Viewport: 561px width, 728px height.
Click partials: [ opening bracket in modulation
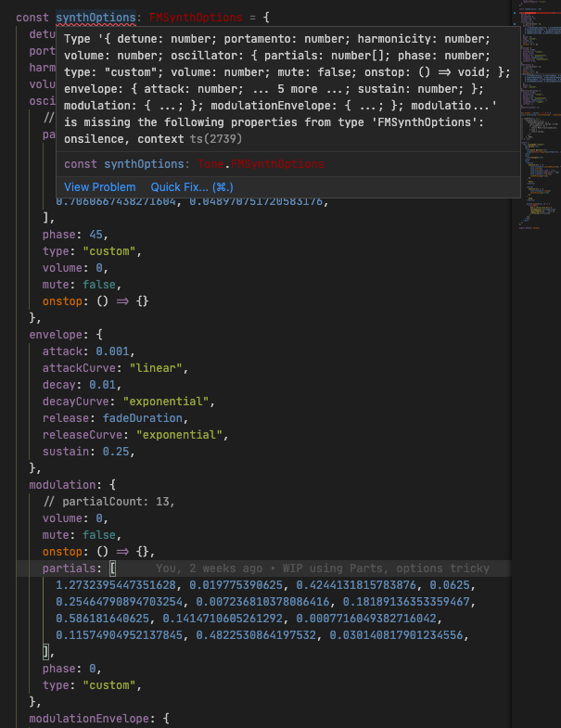tap(112, 568)
